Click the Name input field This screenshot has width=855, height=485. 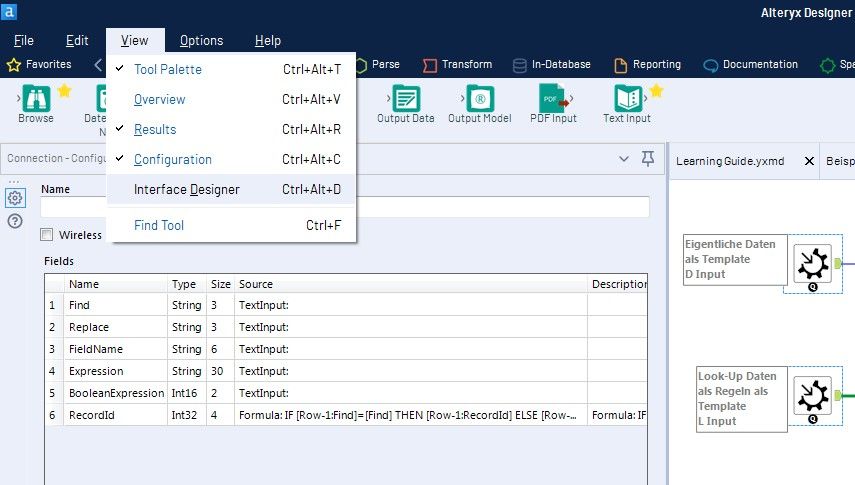(345, 207)
